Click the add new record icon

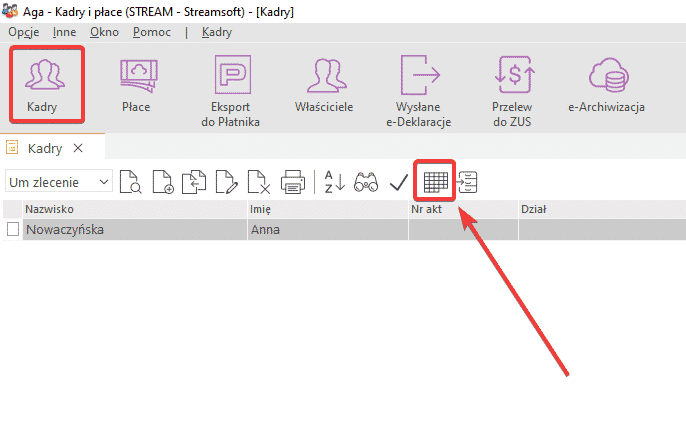pos(163,182)
